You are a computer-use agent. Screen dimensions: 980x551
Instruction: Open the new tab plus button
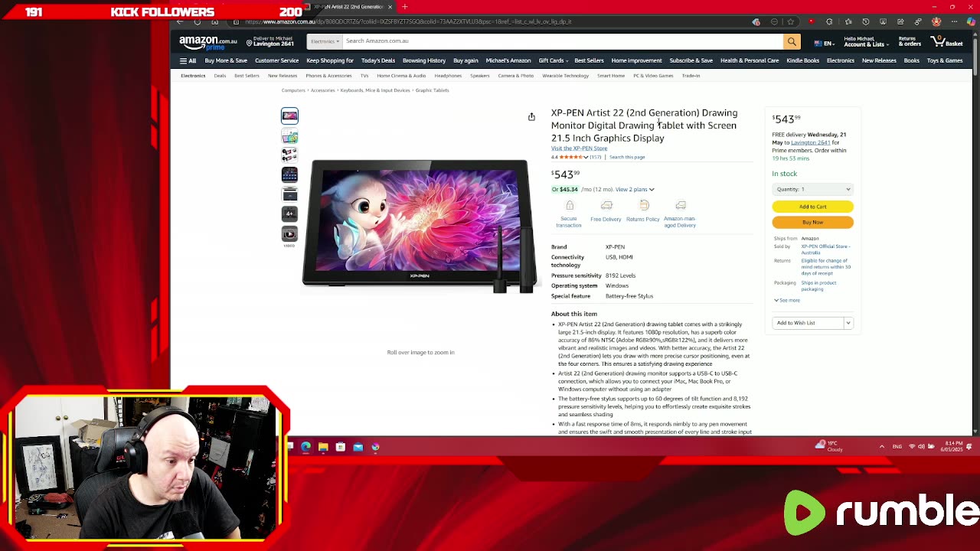click(x=404, y=7)
